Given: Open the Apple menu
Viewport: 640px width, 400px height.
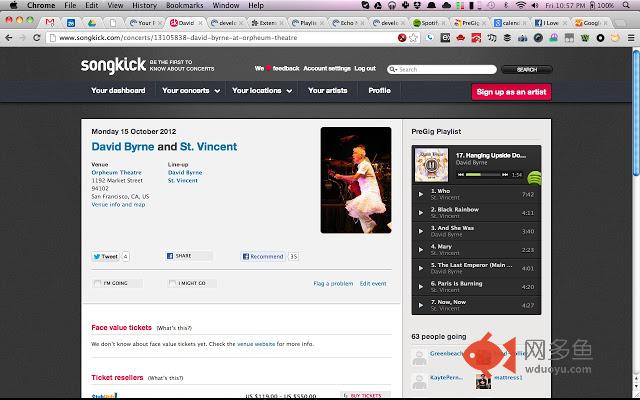Looking at the screenshot, I should 13,5.
